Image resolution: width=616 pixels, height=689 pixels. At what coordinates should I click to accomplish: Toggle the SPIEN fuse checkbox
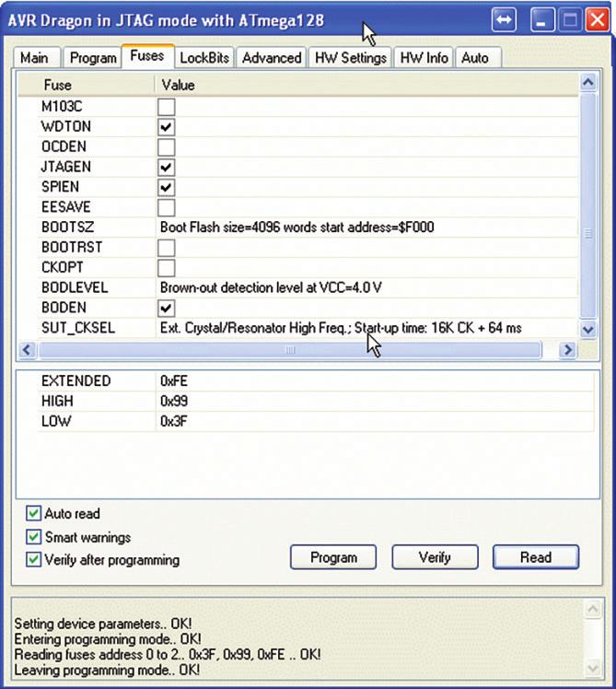coord(167,188)
